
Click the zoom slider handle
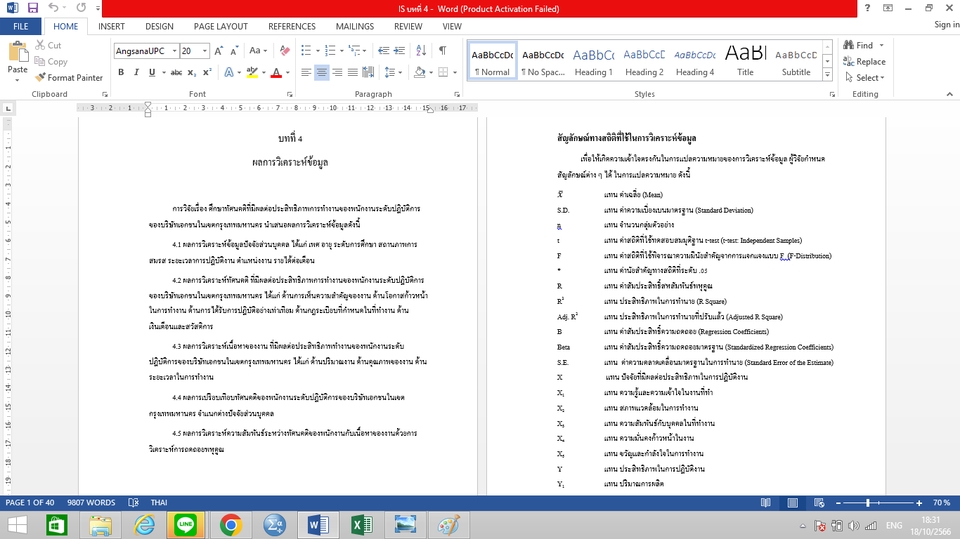[868, 503]
